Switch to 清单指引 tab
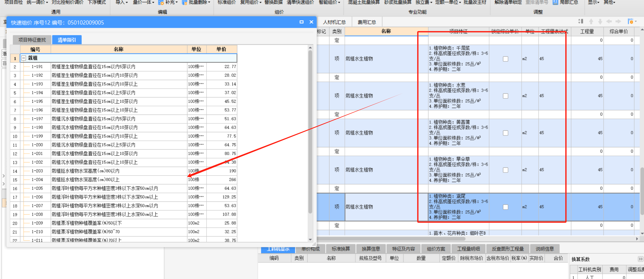644x279 pixels. (x=67, y=40)
